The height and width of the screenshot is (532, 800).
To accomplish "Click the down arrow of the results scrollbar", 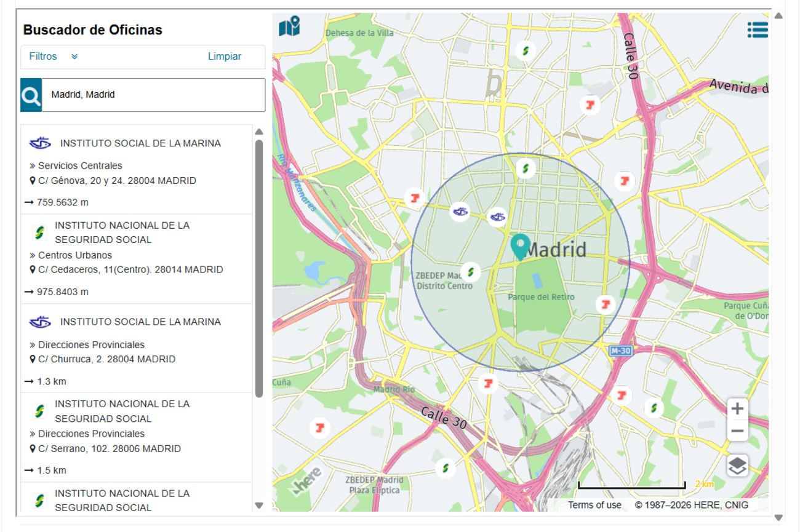I will click(x=259, y=504).
